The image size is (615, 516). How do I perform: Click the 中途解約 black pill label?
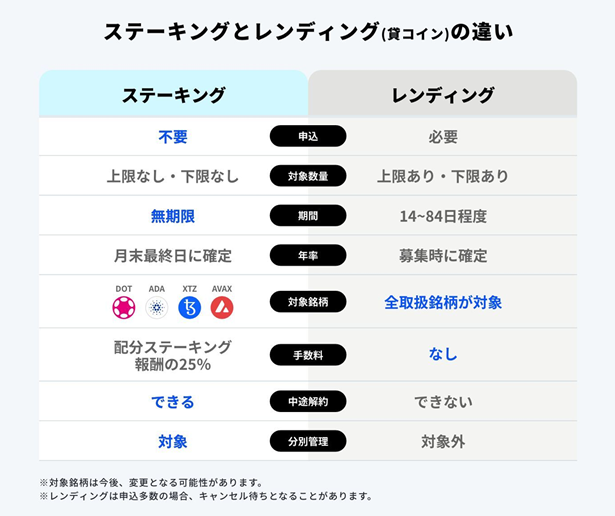pos(308,401)
